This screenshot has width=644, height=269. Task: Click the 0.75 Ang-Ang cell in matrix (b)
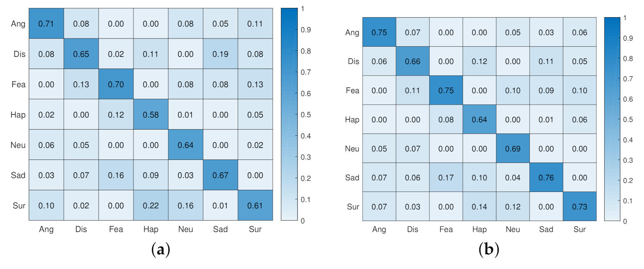(379, 32)
